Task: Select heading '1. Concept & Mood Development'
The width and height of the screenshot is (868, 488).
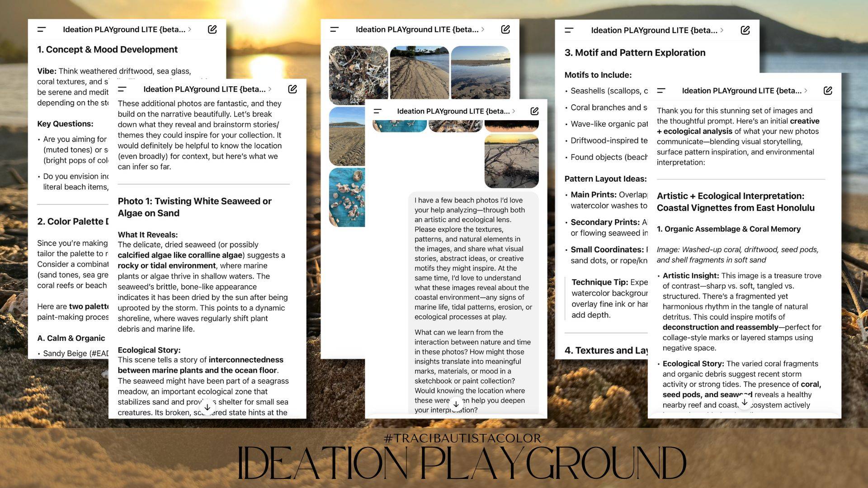Action: (x=107, y=49)
